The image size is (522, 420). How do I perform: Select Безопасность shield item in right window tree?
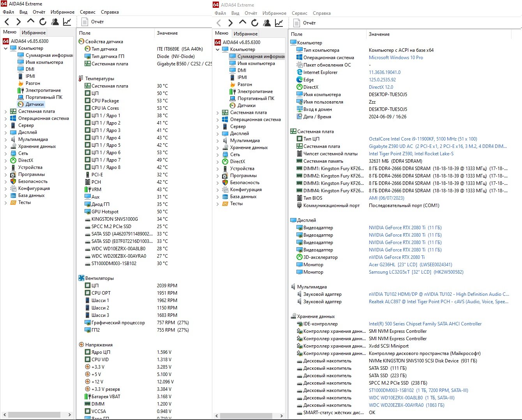(241, 183)
